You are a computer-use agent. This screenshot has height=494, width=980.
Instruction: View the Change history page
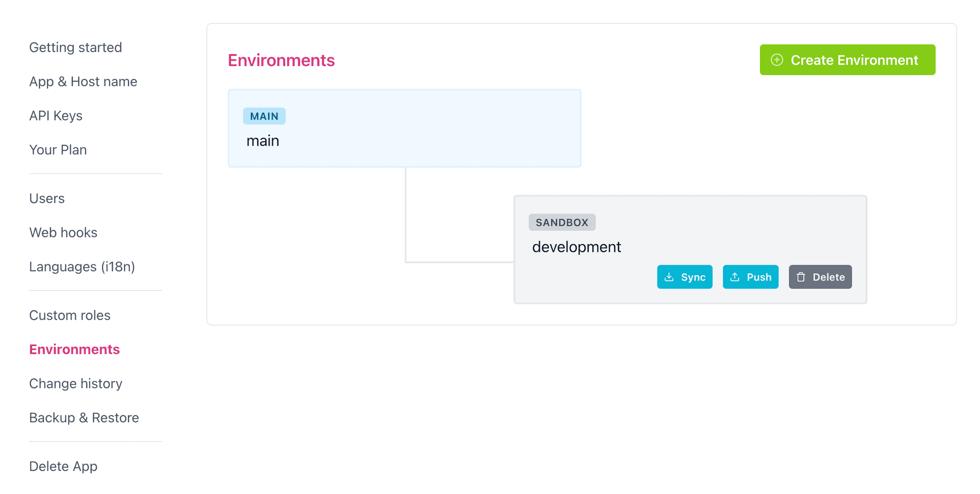pyautogui.click(x=76, y=383)
